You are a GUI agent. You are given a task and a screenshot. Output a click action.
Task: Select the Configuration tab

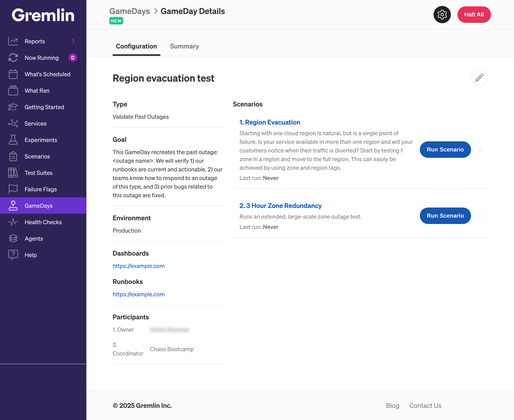click(x=136, y=46)
